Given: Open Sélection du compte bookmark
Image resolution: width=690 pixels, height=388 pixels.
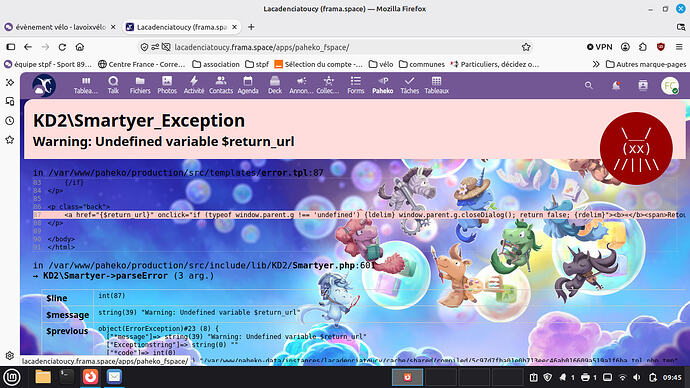Looking at the screenshot, I should (319, 64).
